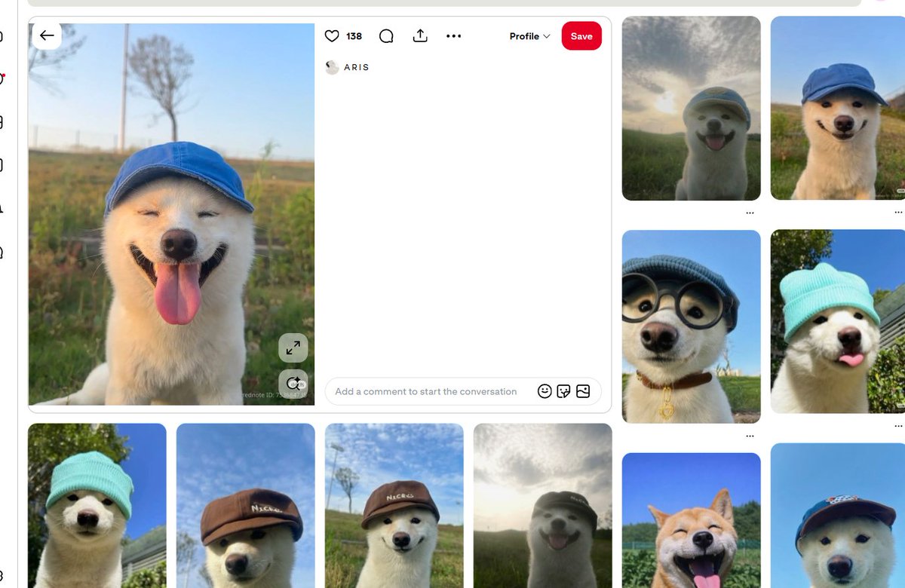Open options dots below glasses dog pin

750,436
